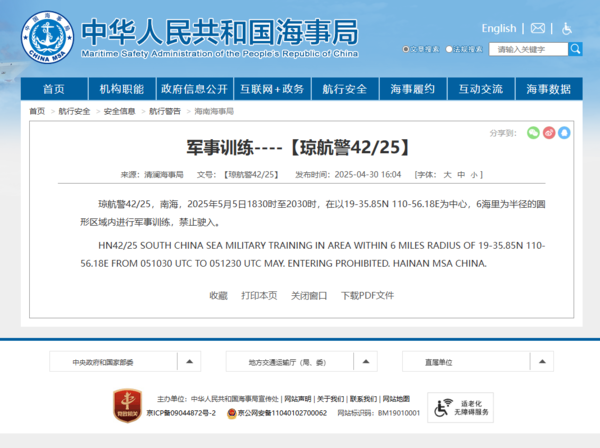
Task: Share to WeChat green icon
Action: pyautogui.click(x=533, y=133)
